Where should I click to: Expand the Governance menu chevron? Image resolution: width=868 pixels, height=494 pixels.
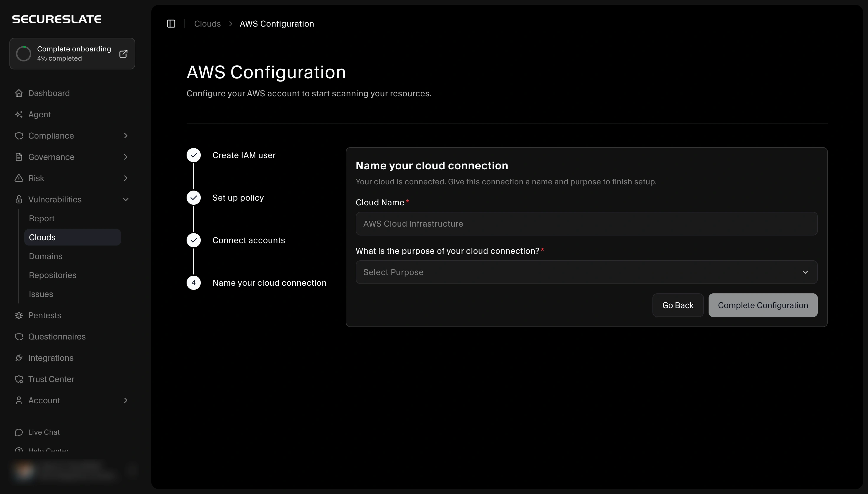point(126,157)
